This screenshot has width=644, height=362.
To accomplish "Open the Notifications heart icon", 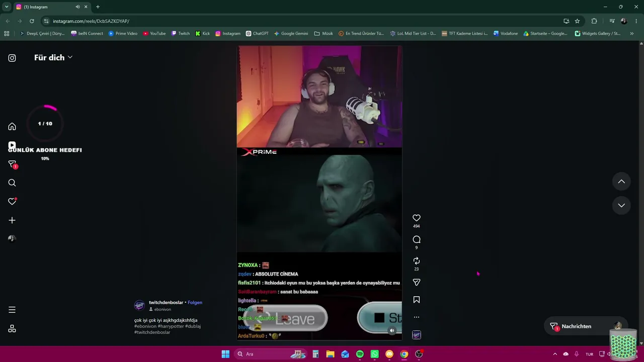I will (x=12, y=202).
